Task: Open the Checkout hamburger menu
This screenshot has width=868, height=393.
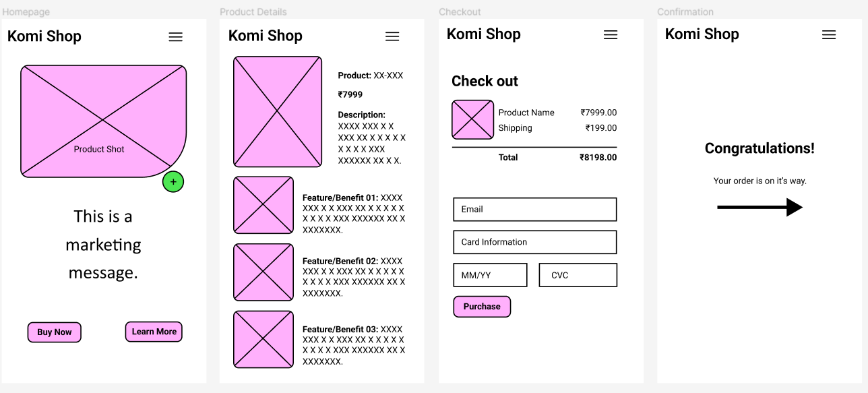Action: click(611, 35)
